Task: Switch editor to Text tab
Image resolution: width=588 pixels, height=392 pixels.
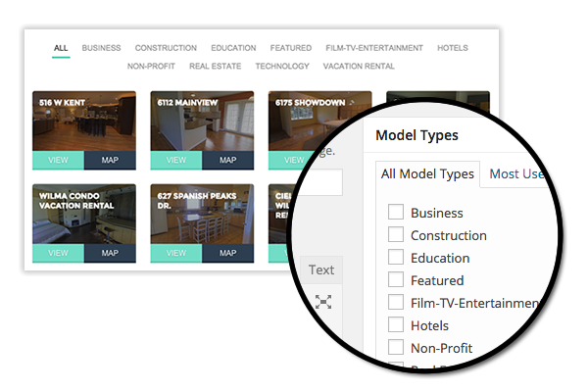Action: pos(321,269)
